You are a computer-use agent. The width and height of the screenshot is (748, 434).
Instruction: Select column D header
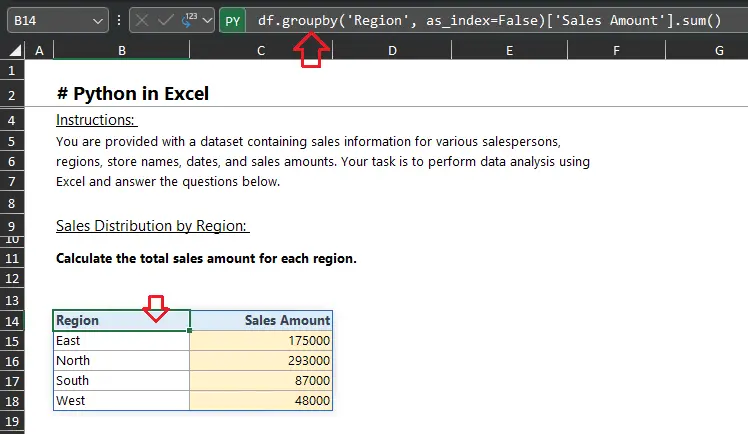(391, 50)
